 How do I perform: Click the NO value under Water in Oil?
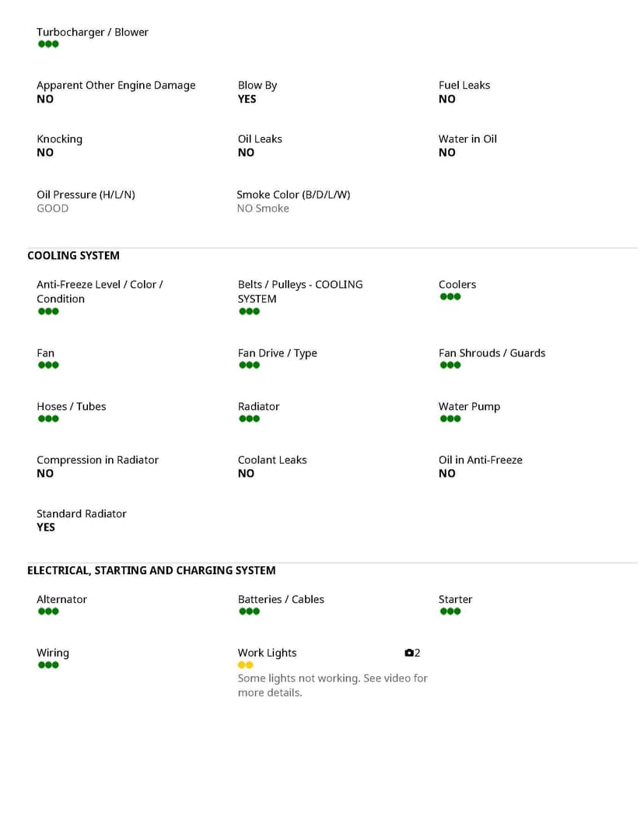click(x=446, y=152)
